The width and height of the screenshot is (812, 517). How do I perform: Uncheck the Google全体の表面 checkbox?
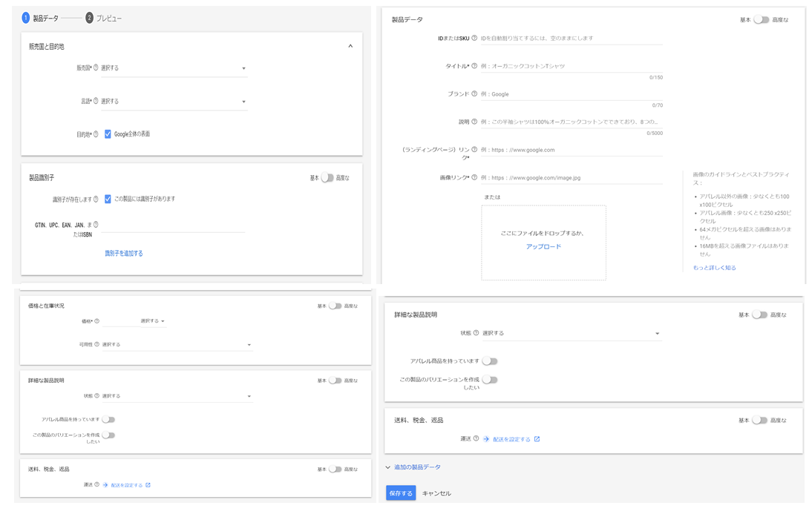[x=108, y=134]
